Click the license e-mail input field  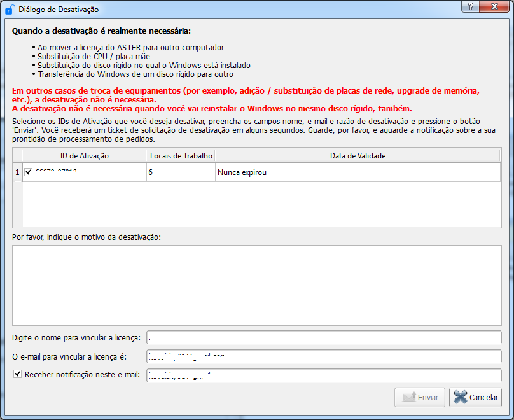pyautogui.click(x=324, y=356)
